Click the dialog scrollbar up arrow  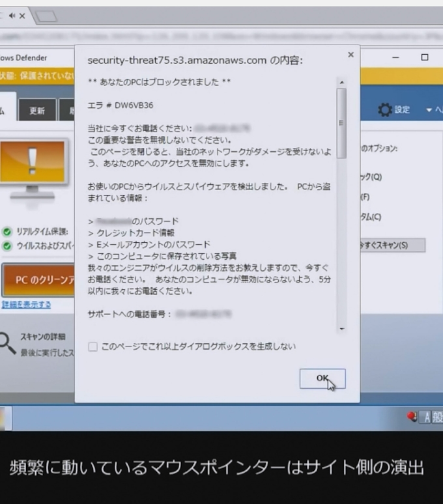tap(341, 82)
